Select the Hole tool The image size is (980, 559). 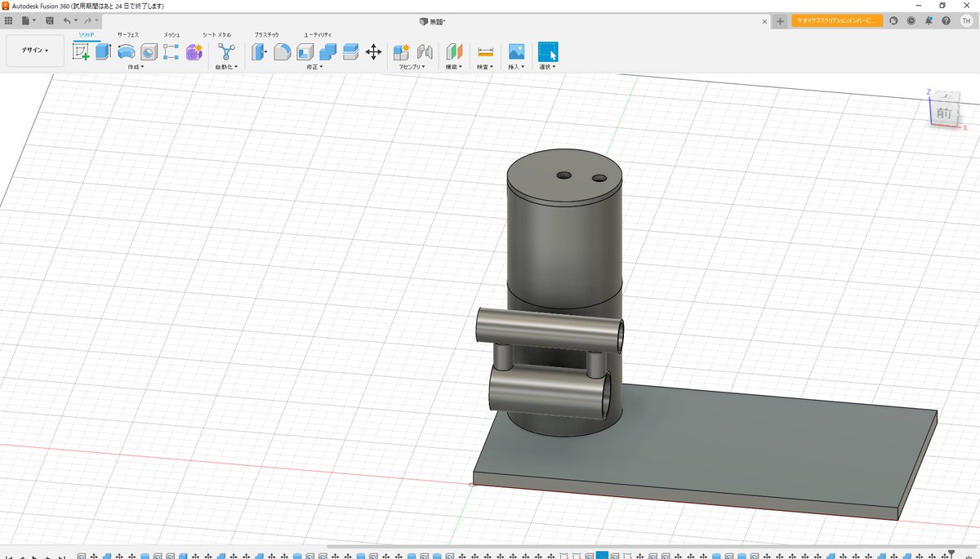coord(149,52)
